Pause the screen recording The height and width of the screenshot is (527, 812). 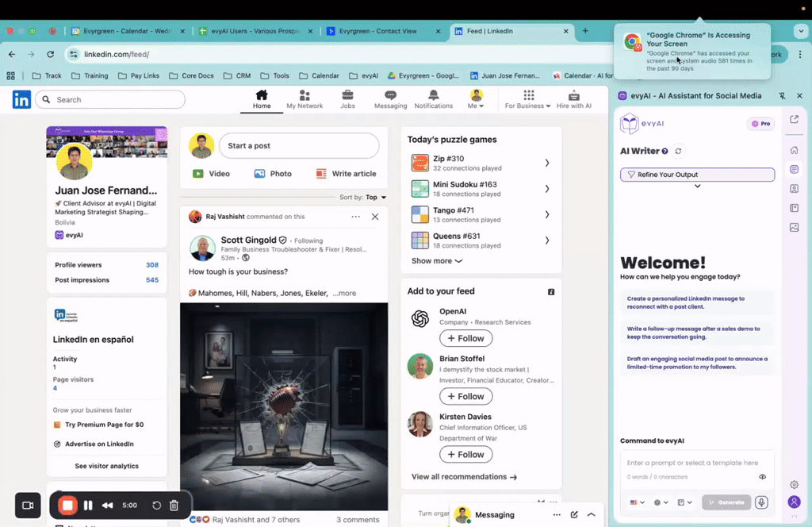click(x=88, y=506)
